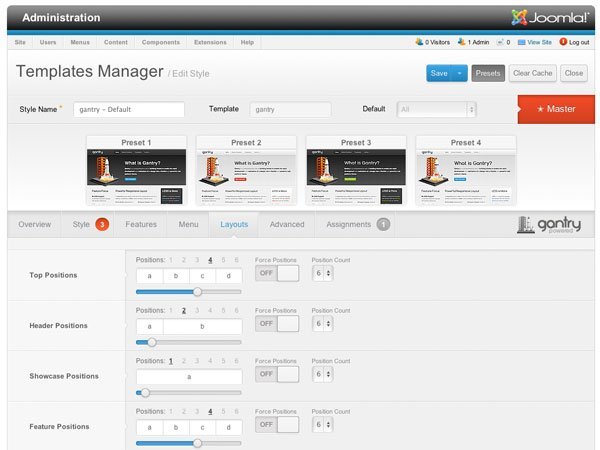
Task: Open the Help menu
Action: 247,42
